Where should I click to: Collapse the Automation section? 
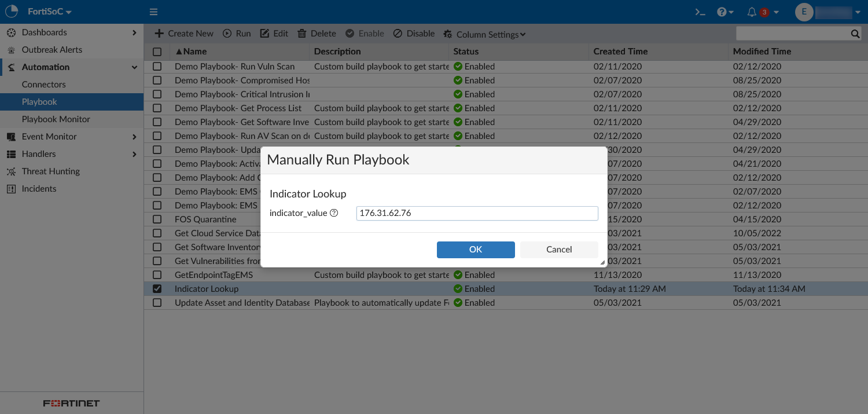(134, 67)
